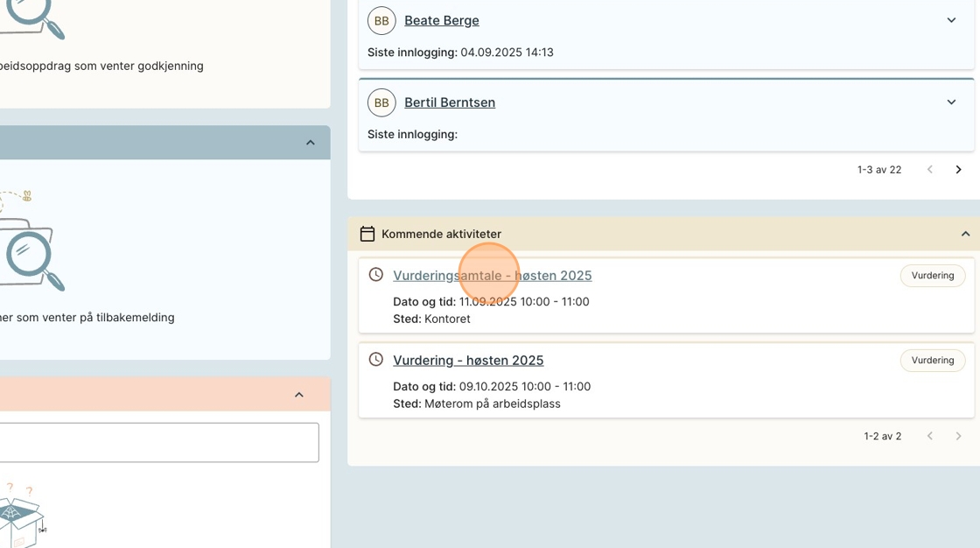Viewport: 980px width, 548px height.
Task: Click the text input field on the left
Action: pyautogui.click(x=157, y=443)
